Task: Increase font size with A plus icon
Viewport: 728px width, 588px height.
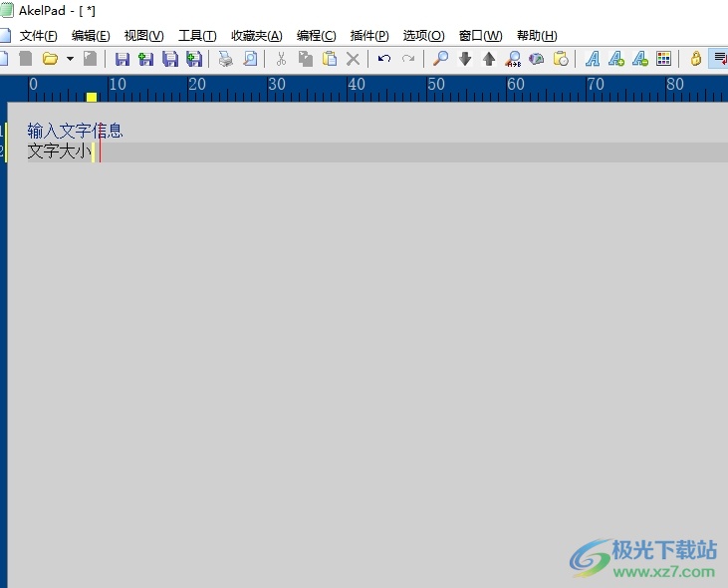Action: (x=616, y=59)
